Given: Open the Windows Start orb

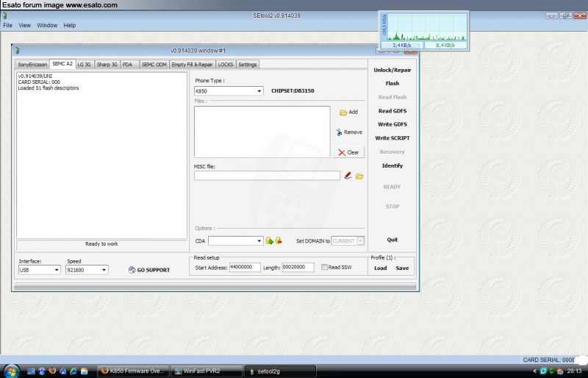Looking at the screenshot, I should coord(11,371).
